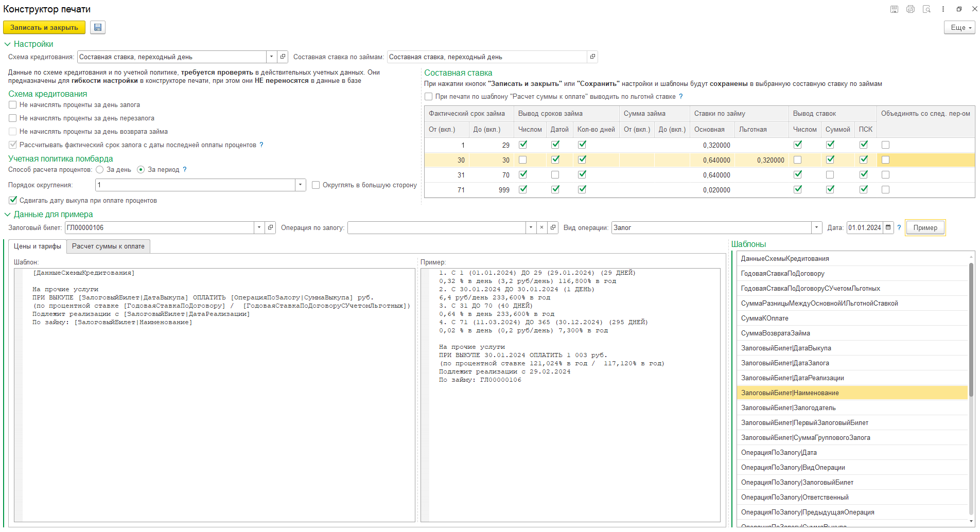Collapse the Настройки section
980x532 pixels.
pos(7,44)
